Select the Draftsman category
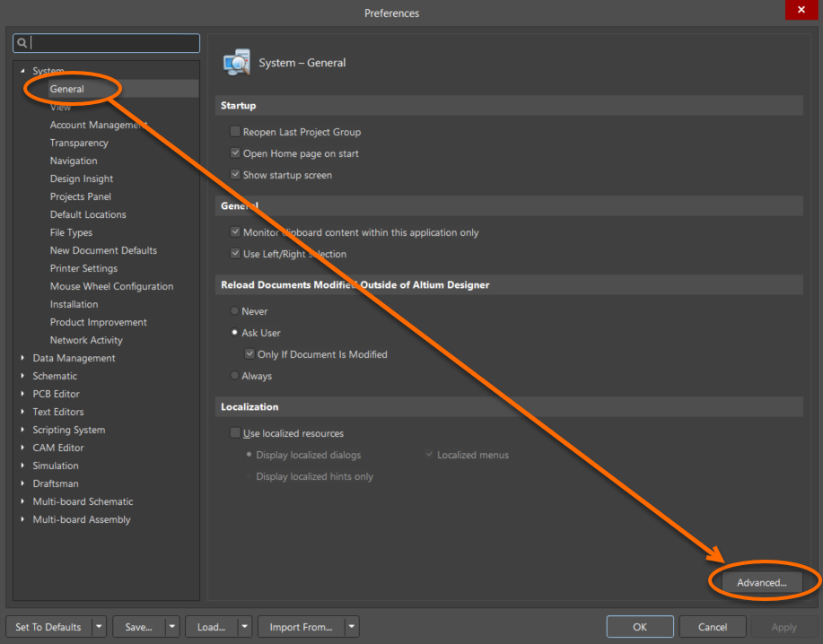Screen dimensions: 823x644 tap(56, 483)
